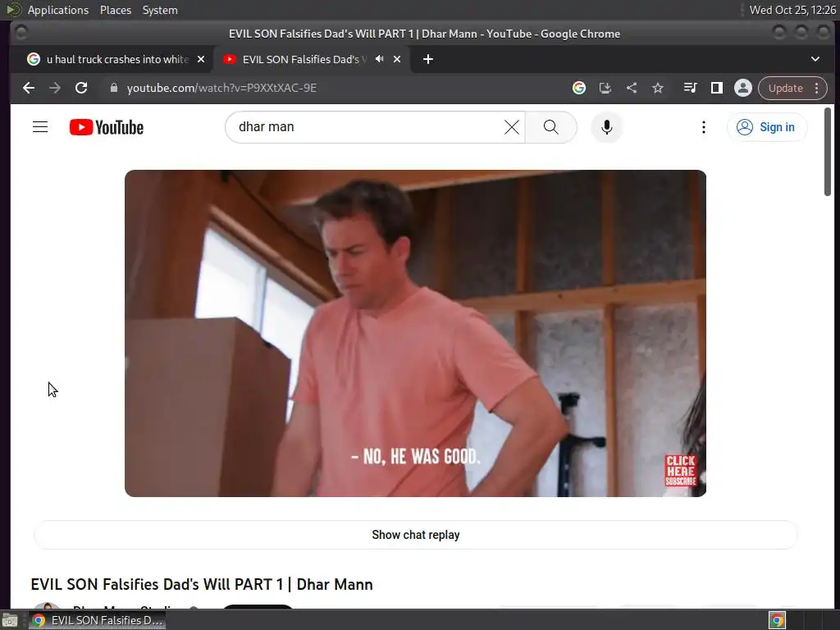Clear the search box with X

click(512, 127)
